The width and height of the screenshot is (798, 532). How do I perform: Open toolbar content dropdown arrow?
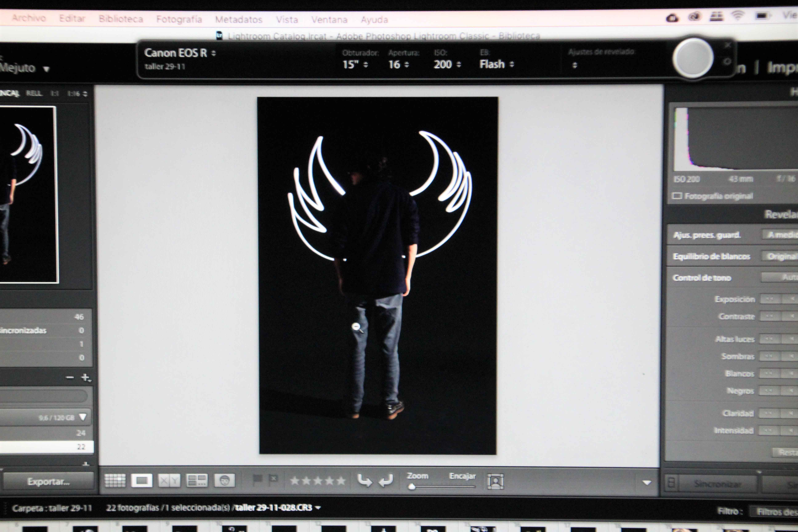647,482
